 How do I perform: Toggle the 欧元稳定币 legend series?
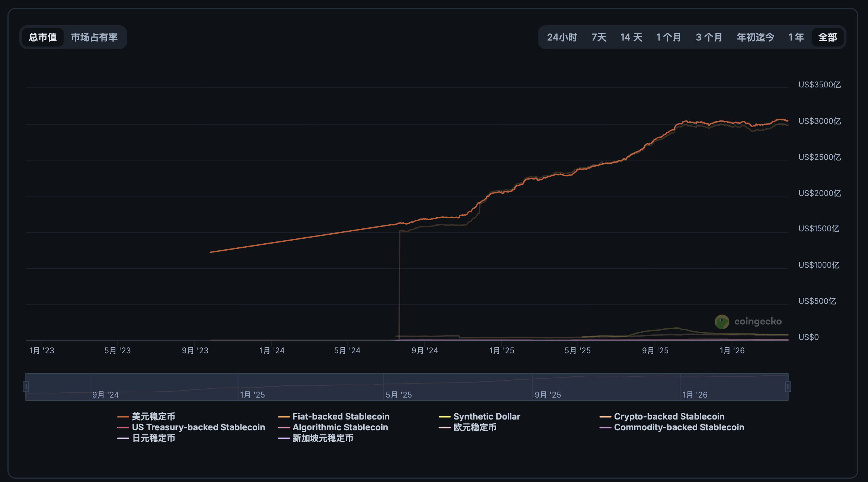coord(468,427)
